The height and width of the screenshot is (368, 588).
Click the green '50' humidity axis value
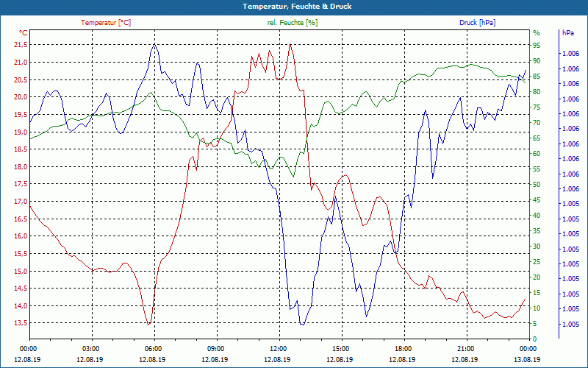click(x=537, y=185)
